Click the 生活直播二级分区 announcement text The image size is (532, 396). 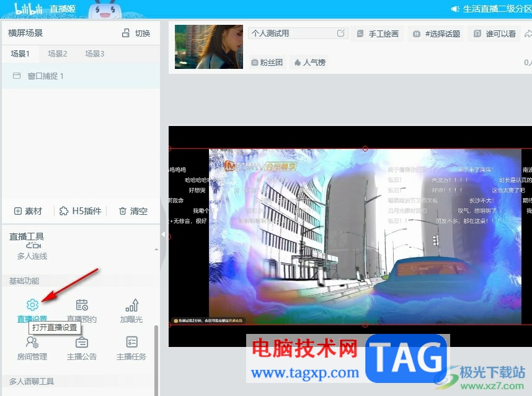point(497,9)
